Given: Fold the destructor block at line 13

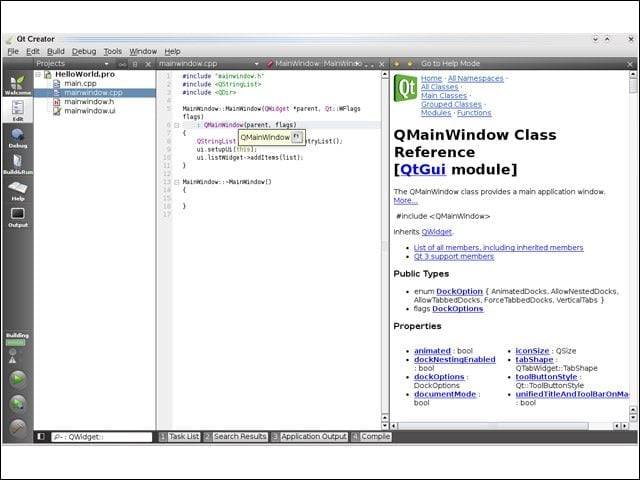Looking at the screenshot, I should 177,182.
